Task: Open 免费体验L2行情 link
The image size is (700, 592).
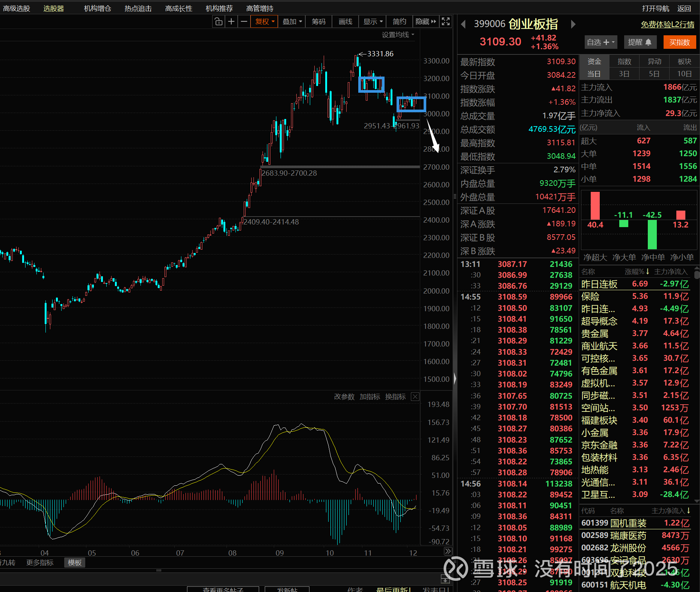Action: click(668, 24)
